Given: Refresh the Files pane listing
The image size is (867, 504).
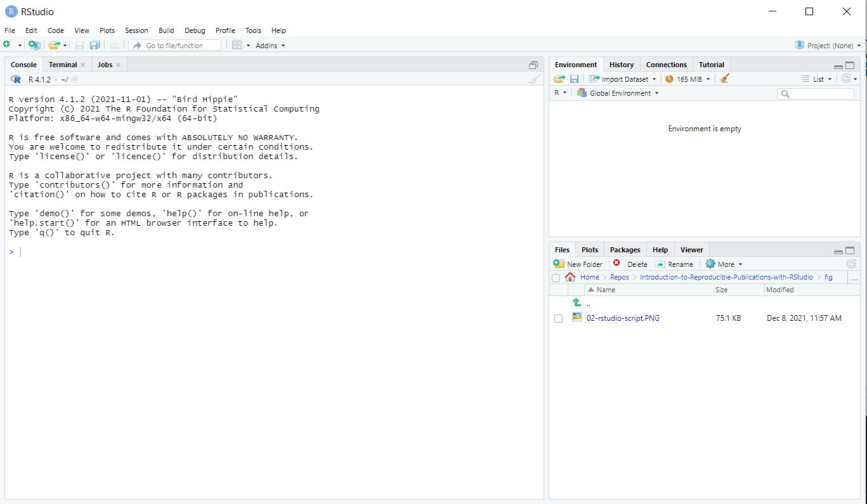Looking at the screenshot, I should pyautogui.click(x=851, y=264).
